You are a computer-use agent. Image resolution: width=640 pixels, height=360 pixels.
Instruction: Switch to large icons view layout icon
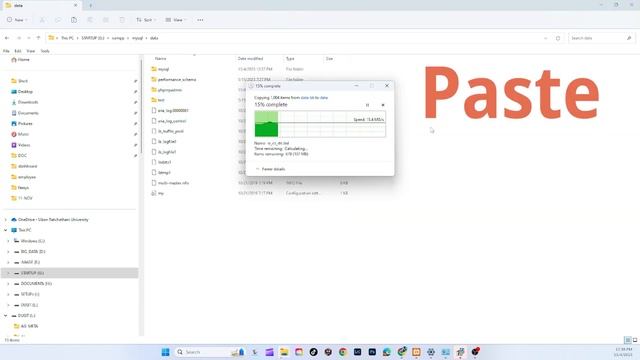point(635,340)
